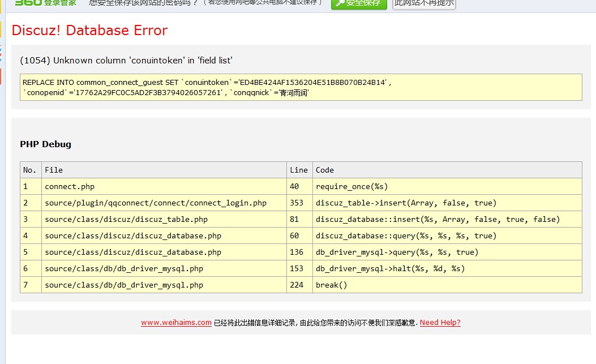This screenshot has width=596, height=364.
Task: Click the Unknown column 'conuintoken' error message
Action: click(126, 61)
